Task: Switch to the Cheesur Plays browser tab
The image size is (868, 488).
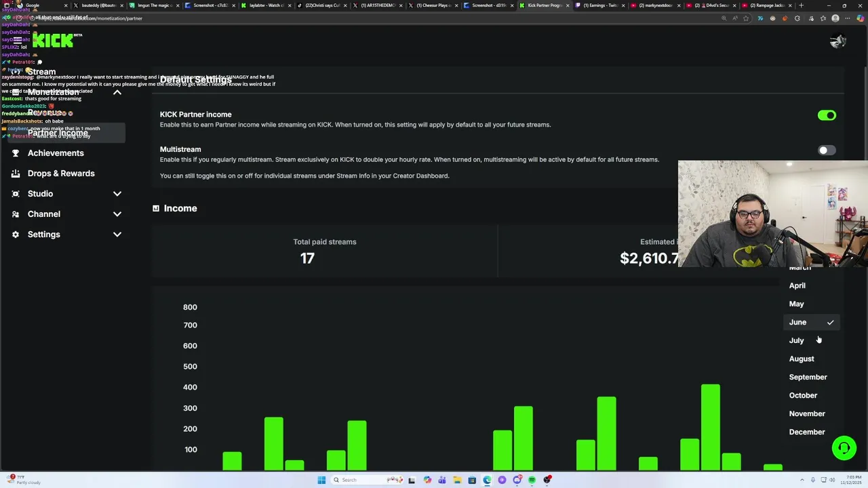Action: click(434, 5)
